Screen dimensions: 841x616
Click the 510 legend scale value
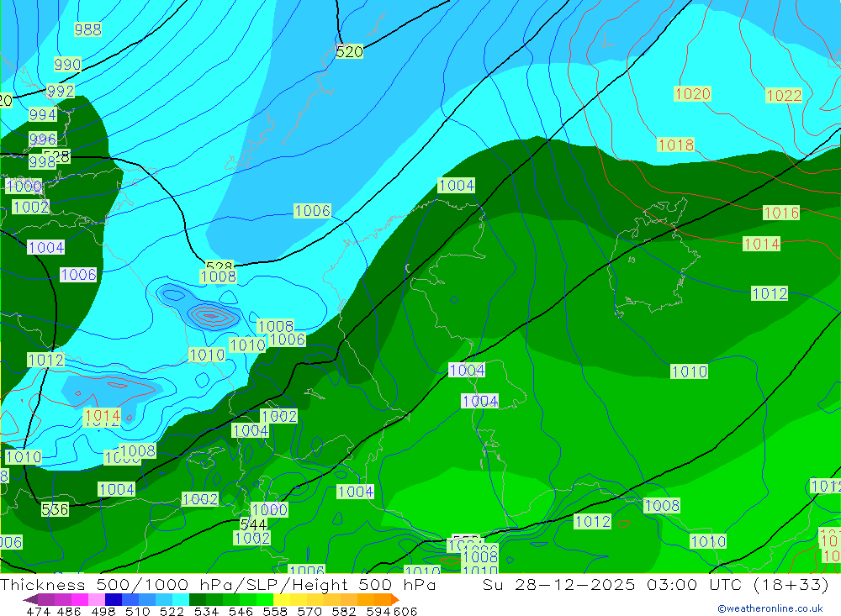pyautogui.click(x=138, y=611)
